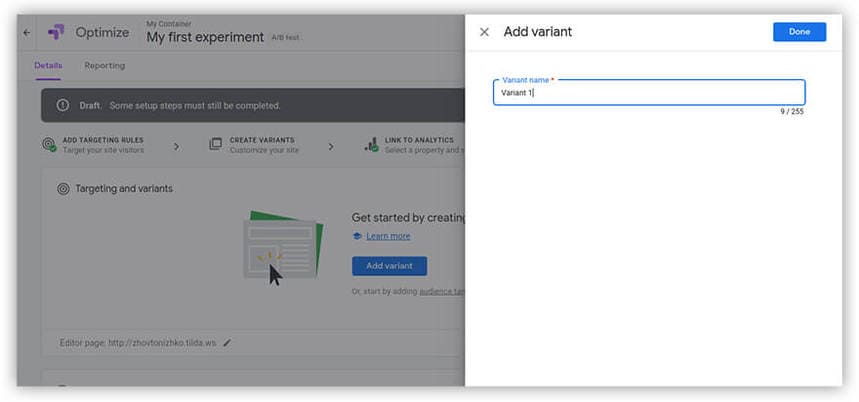The height and width of the screenshot is (402, 859).
Task: Go back using the left arrow
Action: 27,32
